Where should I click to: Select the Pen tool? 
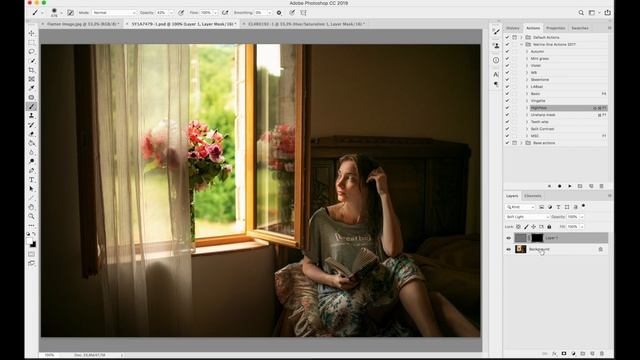[x=31, y=171]
